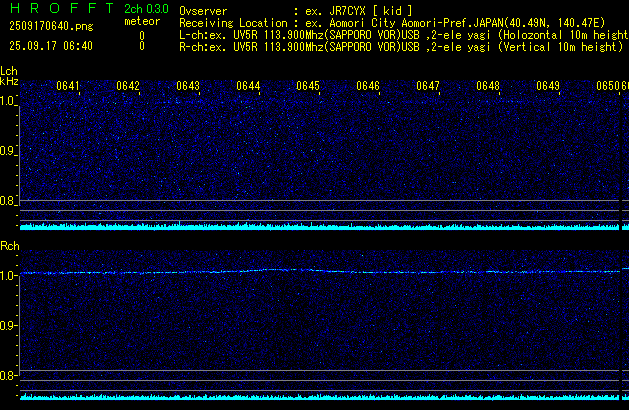The width and height of the screenshot is (629, 410).
Task: Click the Receiving Location line
Action: tap(392, 23)
